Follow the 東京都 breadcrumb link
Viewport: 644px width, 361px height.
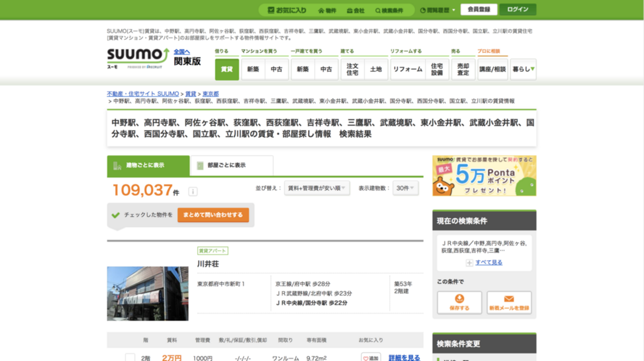[x=211, y=94]
